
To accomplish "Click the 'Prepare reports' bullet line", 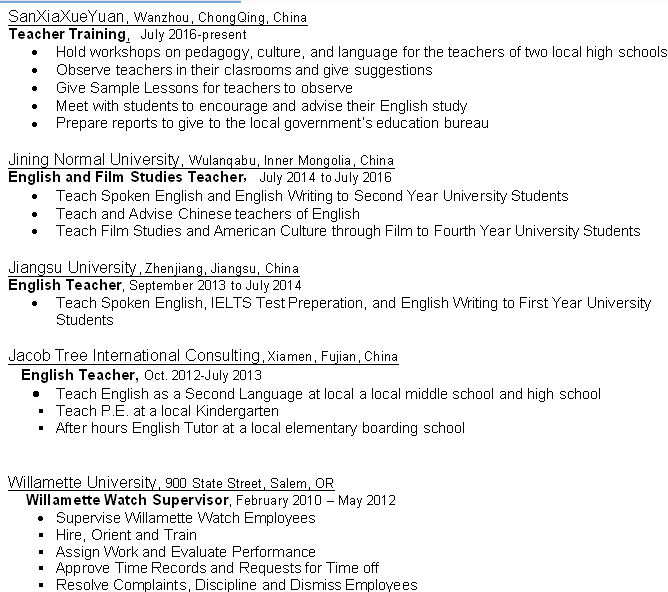I will tap(272, 123).
